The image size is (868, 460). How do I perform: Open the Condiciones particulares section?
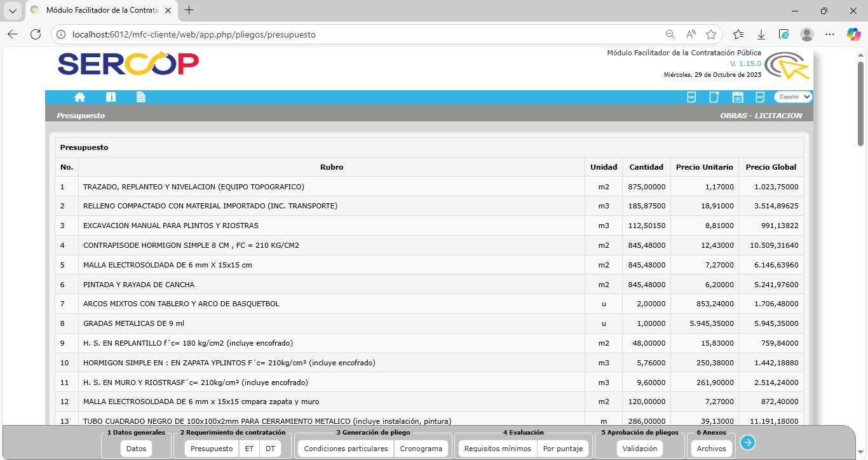coord(346,449)
